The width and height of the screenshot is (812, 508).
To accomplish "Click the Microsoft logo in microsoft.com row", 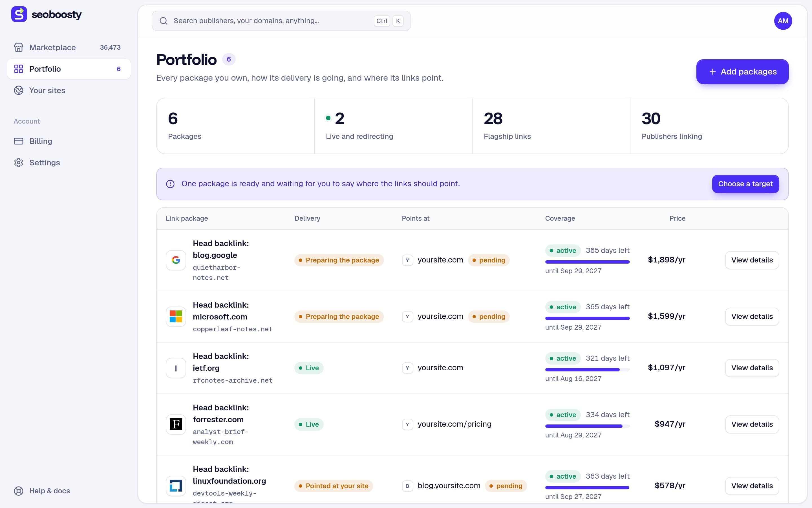I will pos(176,316).
